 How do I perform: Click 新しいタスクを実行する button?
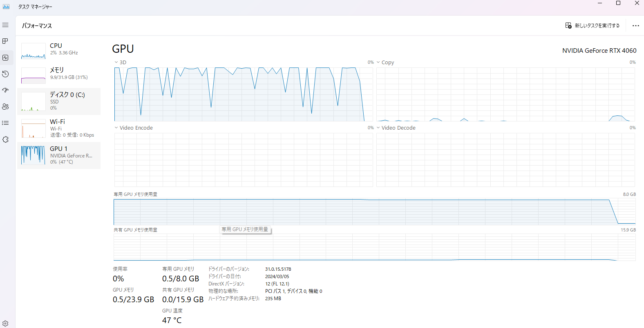[x=593, y=25]
